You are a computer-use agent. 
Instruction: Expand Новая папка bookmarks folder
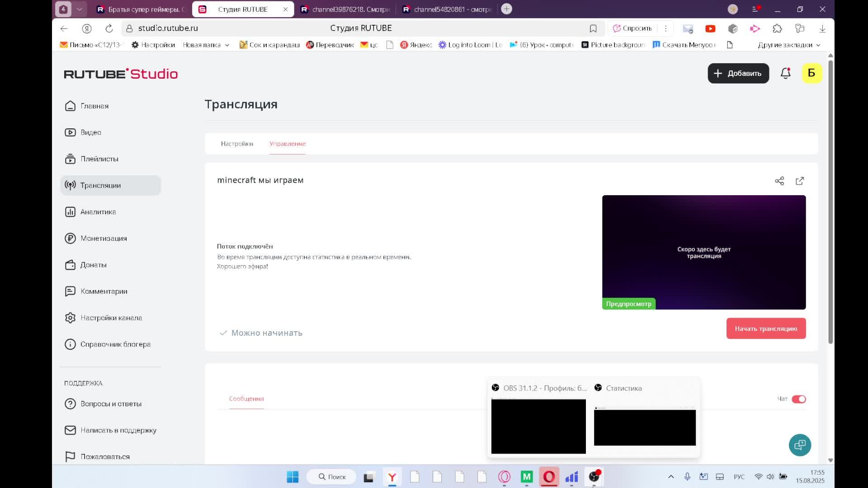pyautogui.click(x=206, y=45)
